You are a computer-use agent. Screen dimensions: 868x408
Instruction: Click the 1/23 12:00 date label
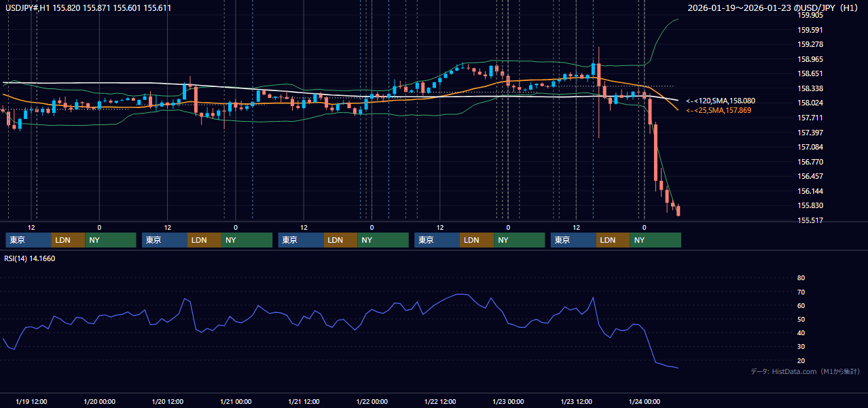tap(576, 401)
